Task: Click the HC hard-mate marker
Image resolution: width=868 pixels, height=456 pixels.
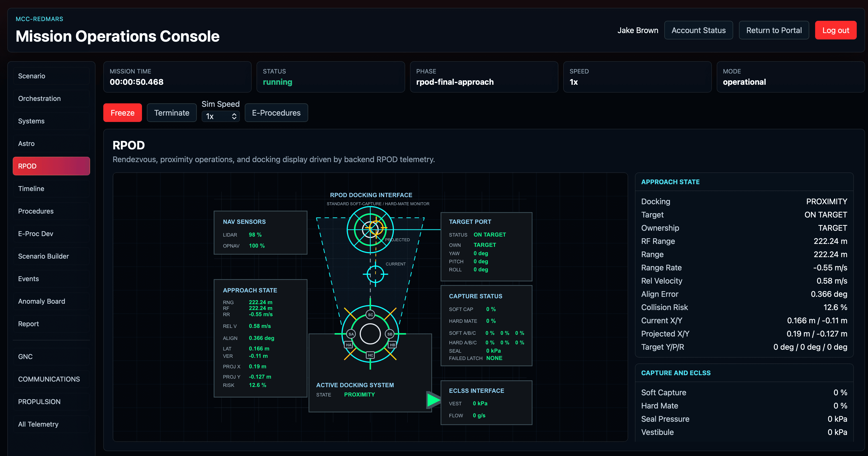Action: (370, 355)
